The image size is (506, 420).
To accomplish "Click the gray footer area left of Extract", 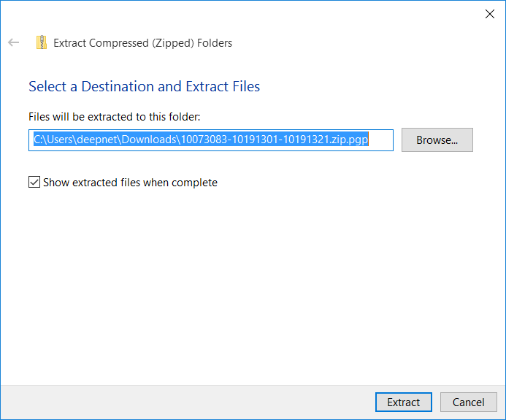I will [183, 402].
